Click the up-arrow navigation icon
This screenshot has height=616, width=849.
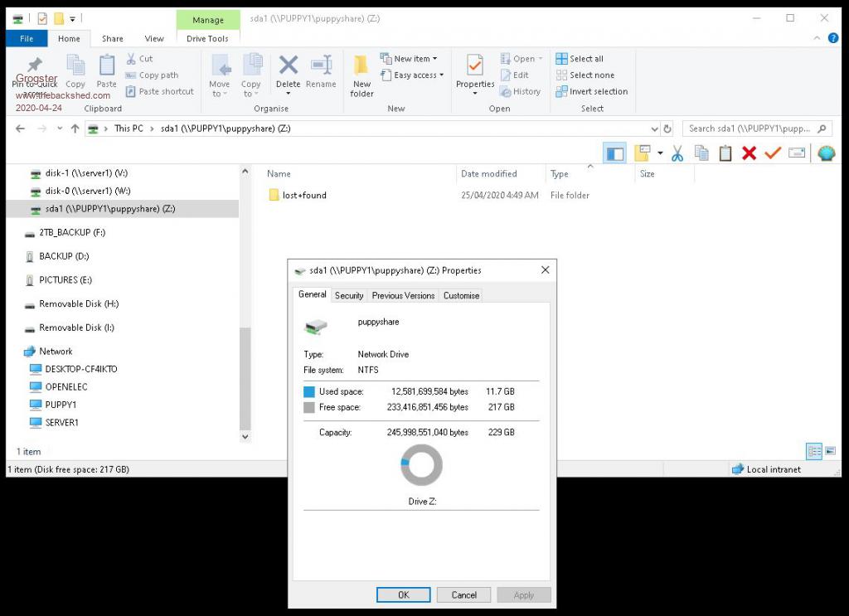click(x=75, y=129)
